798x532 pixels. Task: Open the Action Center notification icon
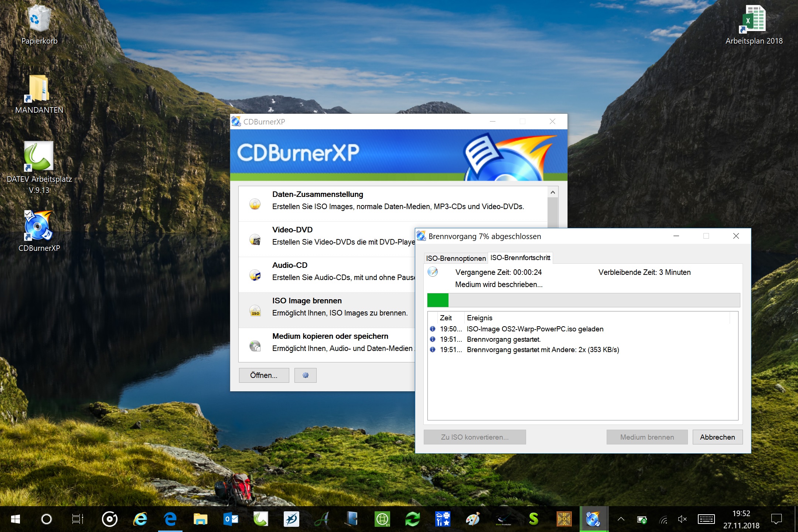(777, 519)
